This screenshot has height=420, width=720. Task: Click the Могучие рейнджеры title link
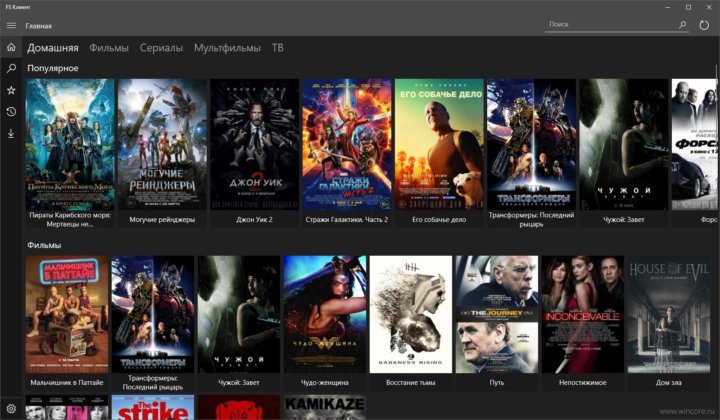[160, 219]
